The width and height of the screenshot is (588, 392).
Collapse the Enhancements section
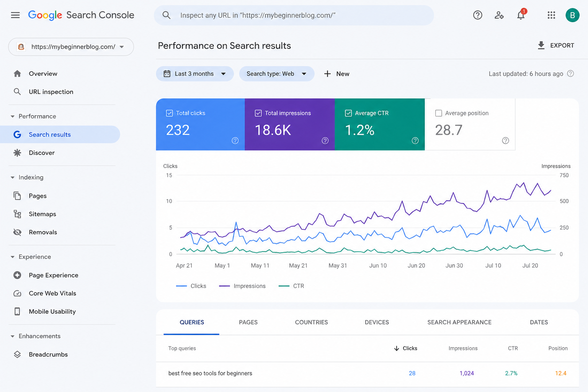13,336
